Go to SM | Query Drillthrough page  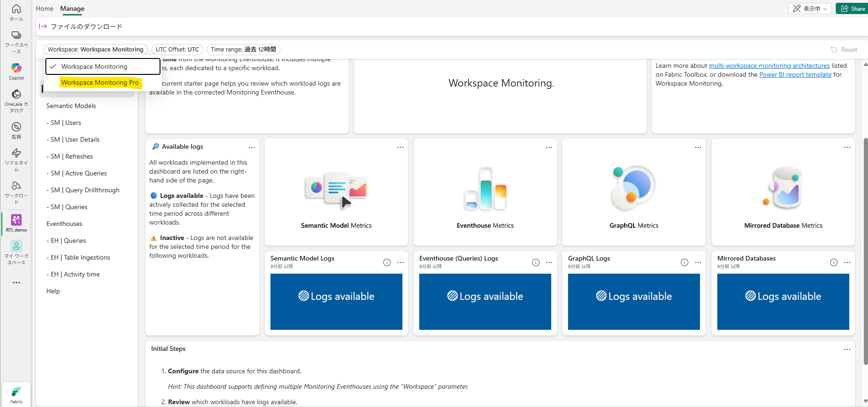click(83, 190)
